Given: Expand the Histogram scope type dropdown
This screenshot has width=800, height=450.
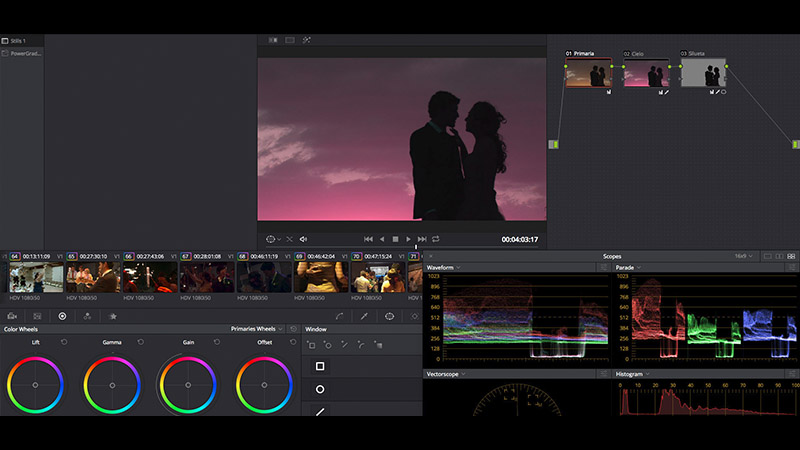Looking at the screenshot, I should pyautogui.click(x=634, y=374).
